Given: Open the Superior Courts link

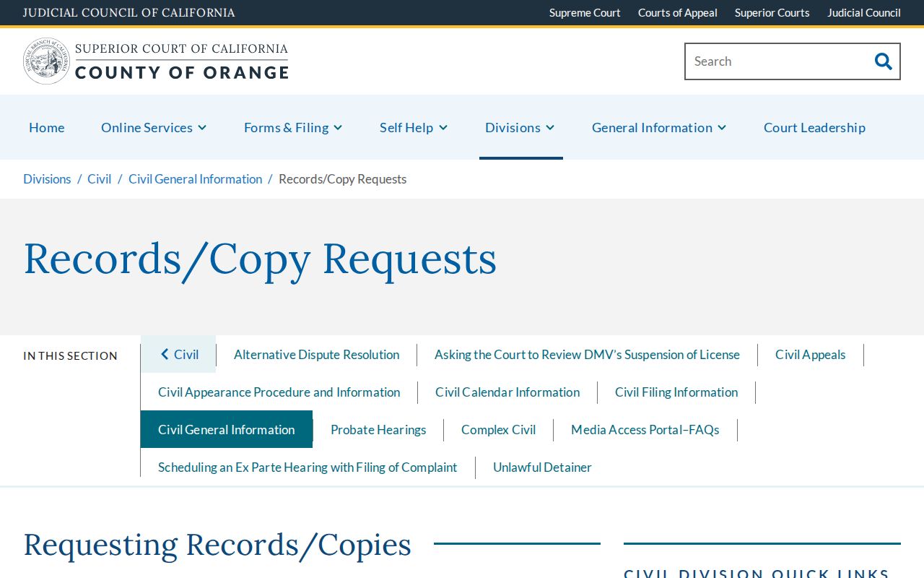Looking at the screenshot, I should 772,13.
